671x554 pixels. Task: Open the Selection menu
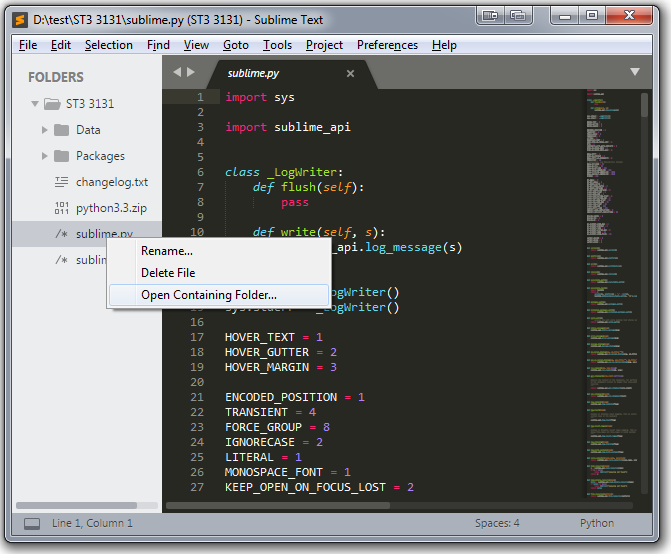tap(109, 45)
